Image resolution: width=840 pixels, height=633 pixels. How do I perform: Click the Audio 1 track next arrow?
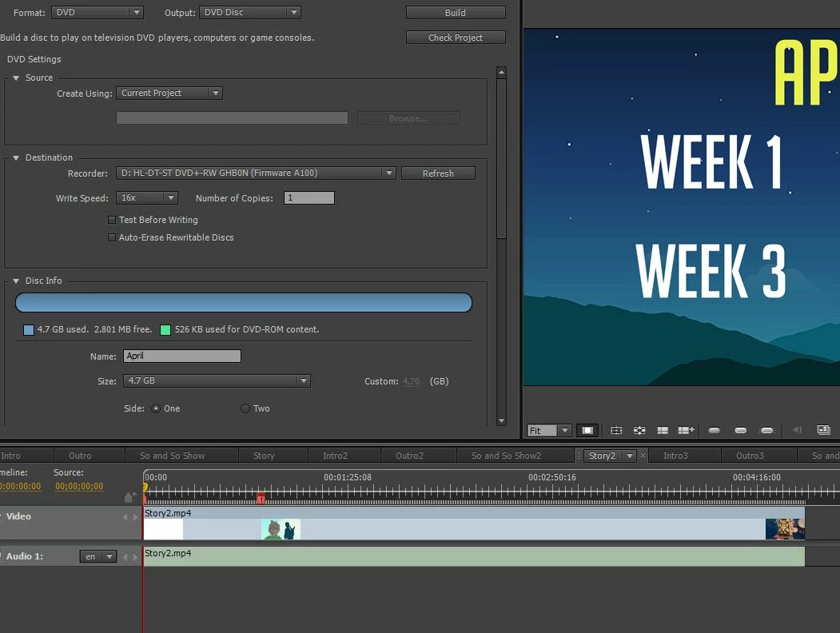tap(135, 556)
